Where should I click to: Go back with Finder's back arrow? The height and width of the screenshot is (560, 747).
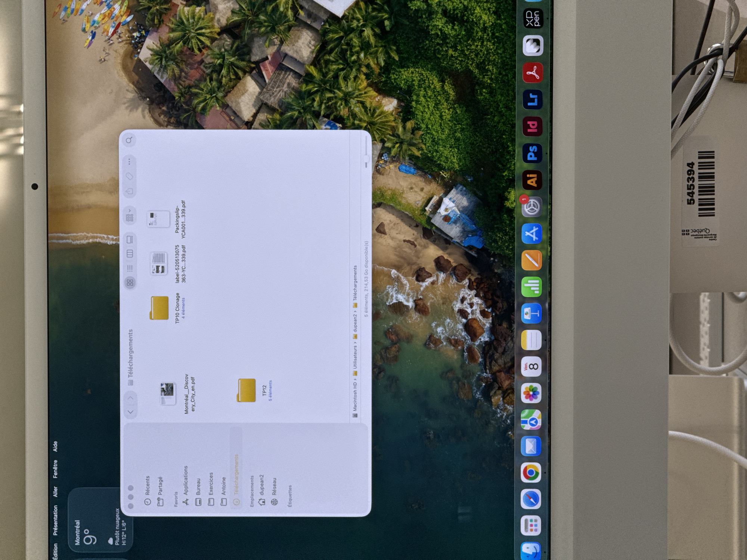click(130, 412)
